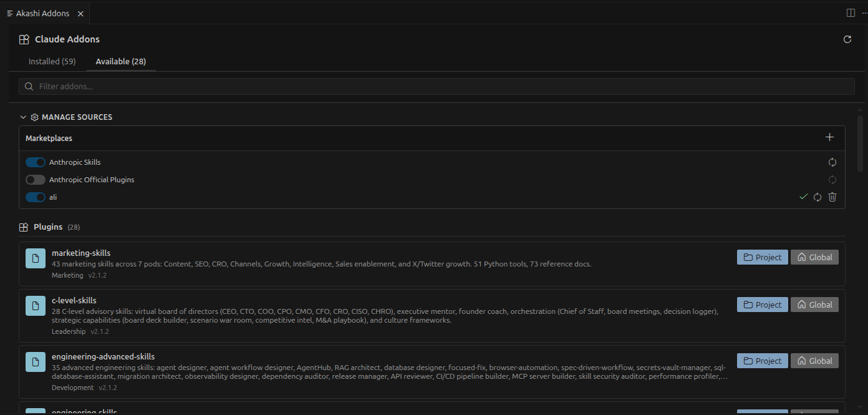The width and height of the screenshot is (868, 415).
Task: Click the c-level-skills file icon
Action: coord(36,305)
